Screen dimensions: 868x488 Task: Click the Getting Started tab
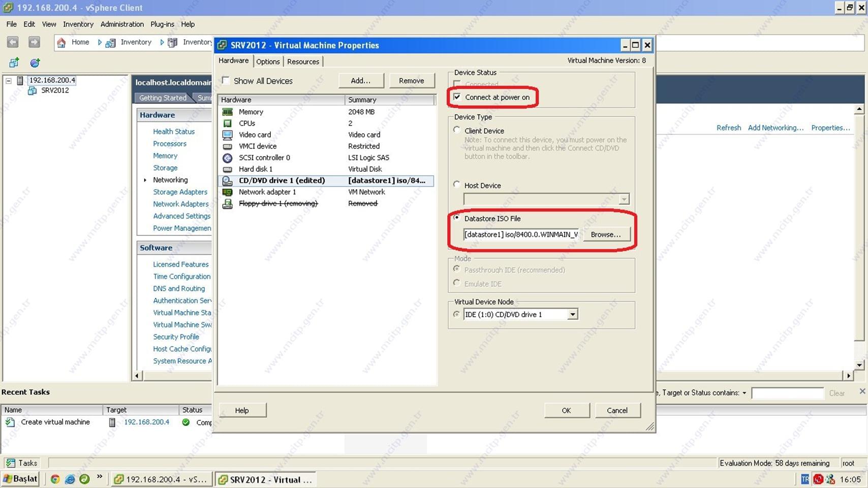(x=163, y=98)
